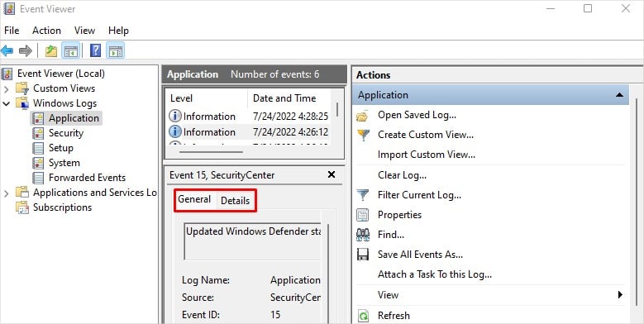The image size is (644, 324).
Task: Click the event list horizontal scrollbar
Action: pos(211,151)
